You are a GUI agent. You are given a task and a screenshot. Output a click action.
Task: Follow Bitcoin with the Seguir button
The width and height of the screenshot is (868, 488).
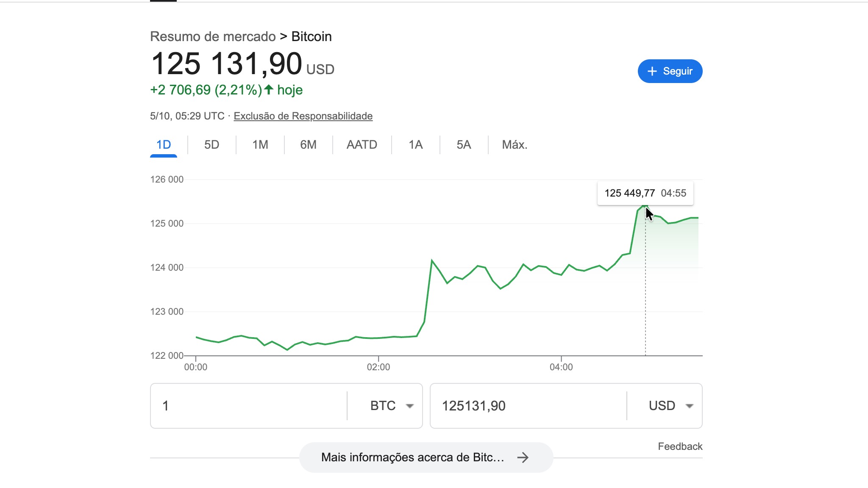tap(670, 71)
